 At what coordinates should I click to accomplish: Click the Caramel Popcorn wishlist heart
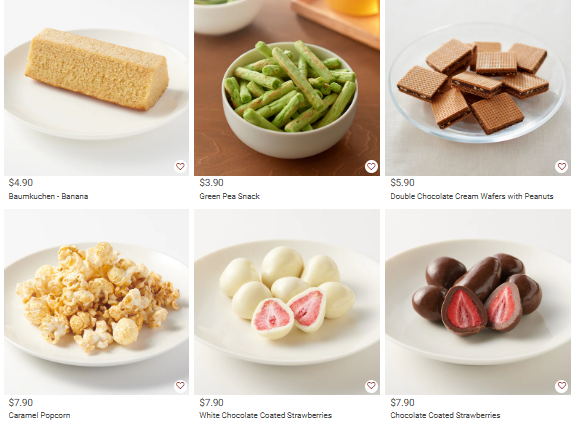pyautogui.click(x=180, y=386)
